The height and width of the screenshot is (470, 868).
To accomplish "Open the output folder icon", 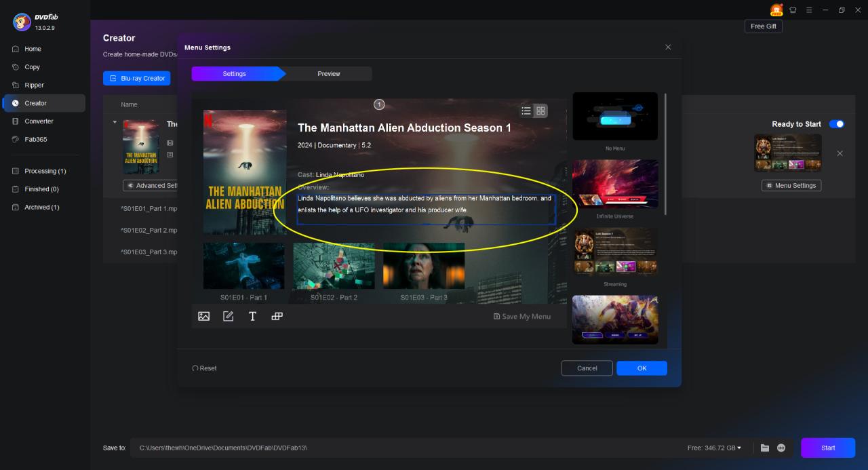I will click(765, 448).
